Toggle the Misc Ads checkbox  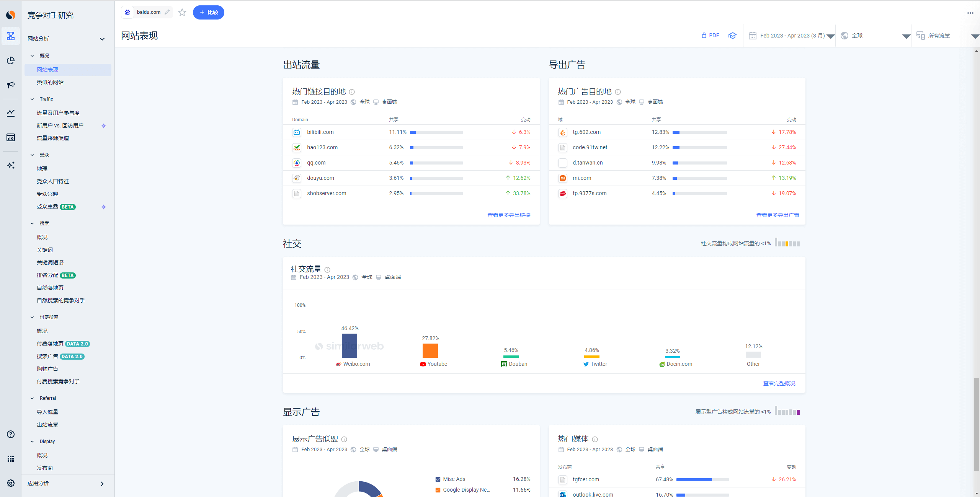coord(438,479)
